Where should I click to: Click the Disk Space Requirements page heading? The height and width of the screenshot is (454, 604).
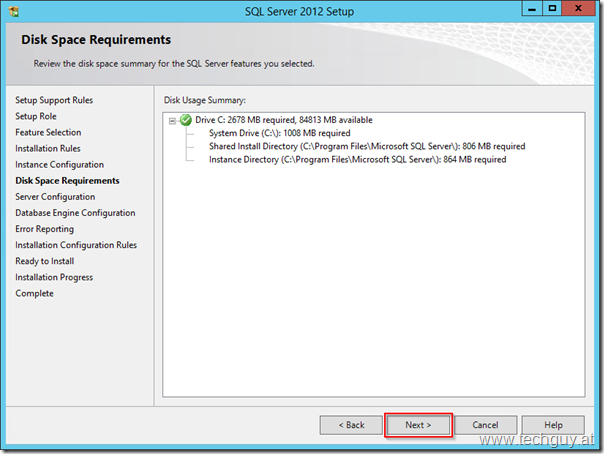tap(96, 40)
